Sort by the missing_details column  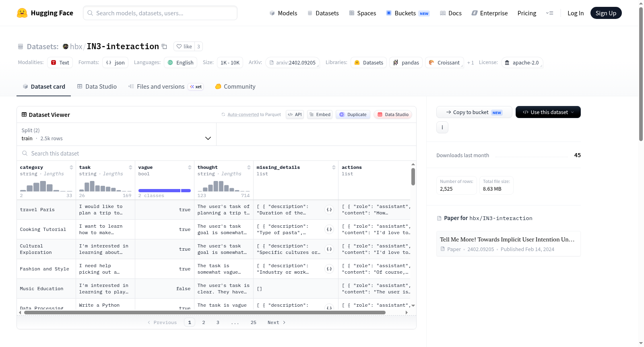pyautogui.click(x=334, y=167)
